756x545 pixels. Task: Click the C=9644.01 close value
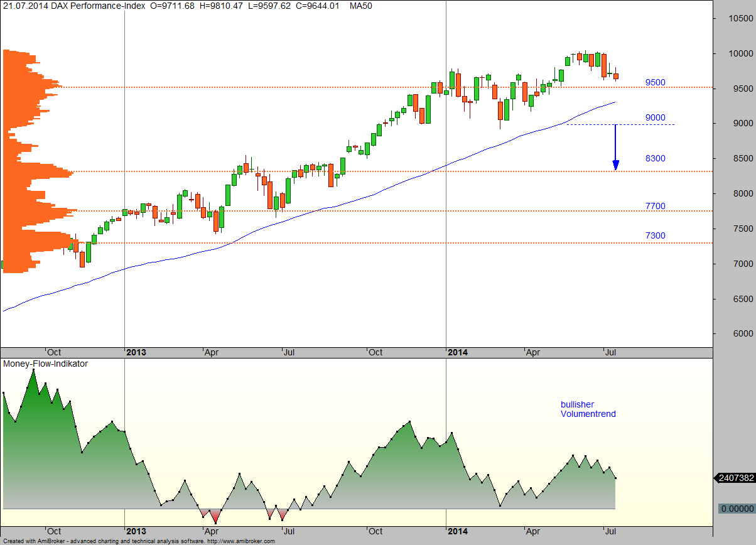point(318,6)
